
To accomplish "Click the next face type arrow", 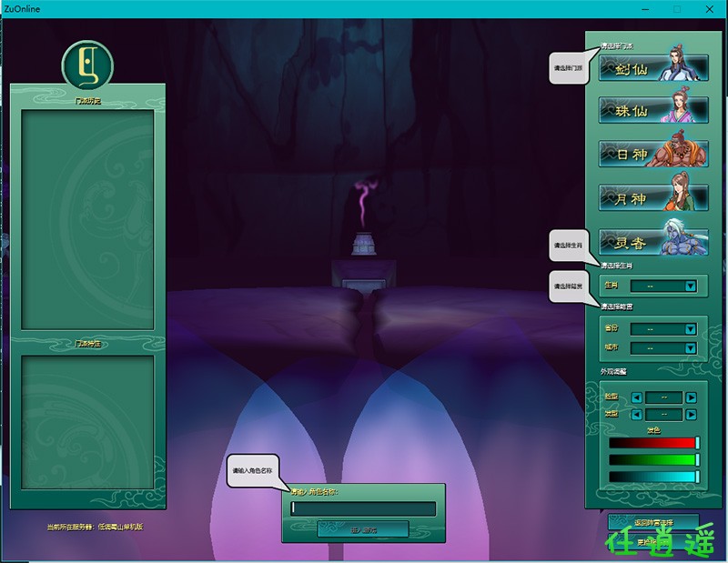I will [x=692, y=397].
